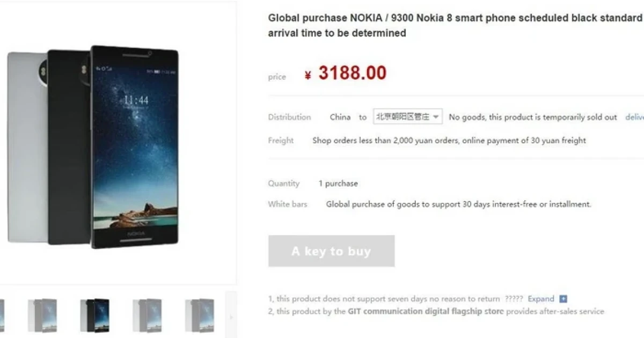This screenshot has width=644, height=338.
Task: Expand the seven-day return policy details
Action: point(541,299)
